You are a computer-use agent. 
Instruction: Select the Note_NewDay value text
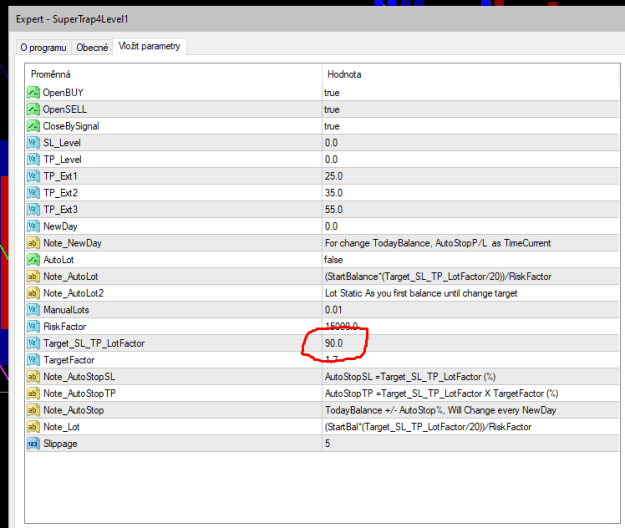click(438, 243)
